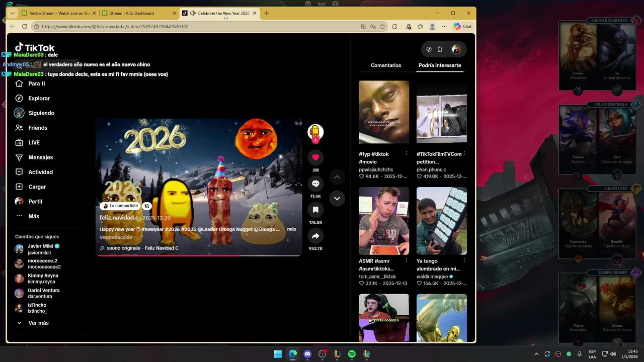Reload the page with refresh icon
Image resolution: width=644 pixels, height=362 pixels.
point(24,27)
